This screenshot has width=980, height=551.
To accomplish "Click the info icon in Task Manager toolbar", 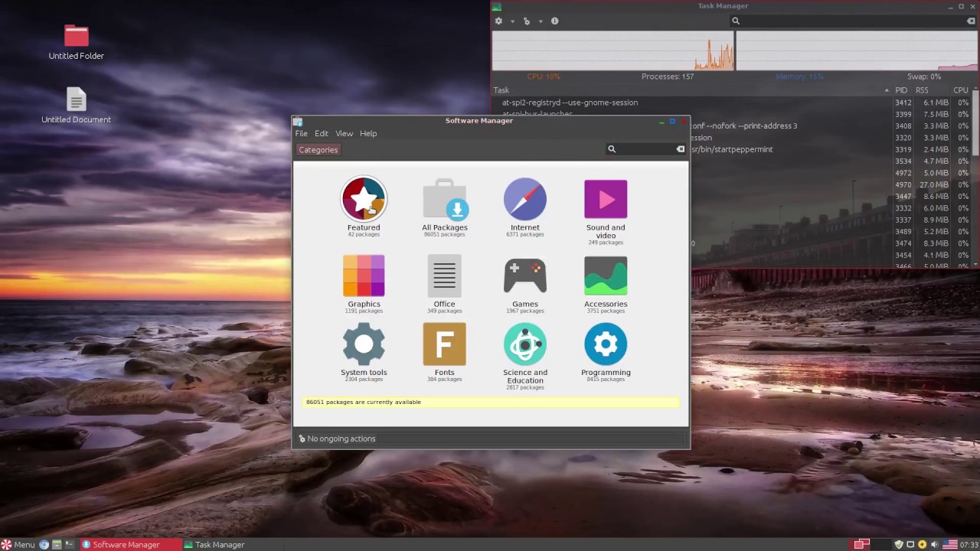I will 554,21.
